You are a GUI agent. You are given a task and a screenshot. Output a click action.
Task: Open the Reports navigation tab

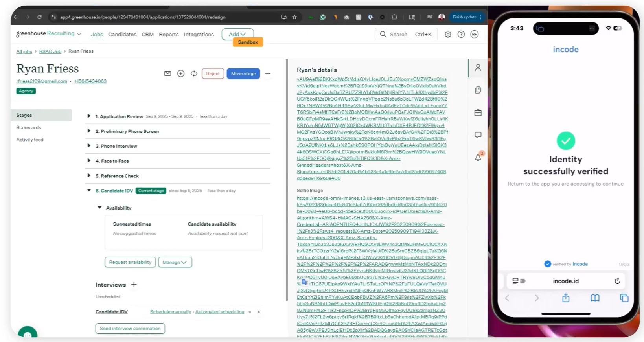point(169,34)
